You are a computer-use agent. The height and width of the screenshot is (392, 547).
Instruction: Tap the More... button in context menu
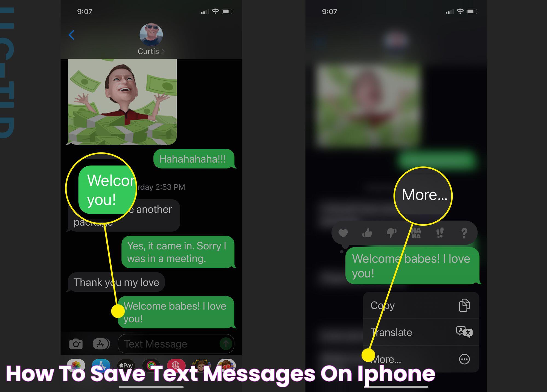point(418,359)
